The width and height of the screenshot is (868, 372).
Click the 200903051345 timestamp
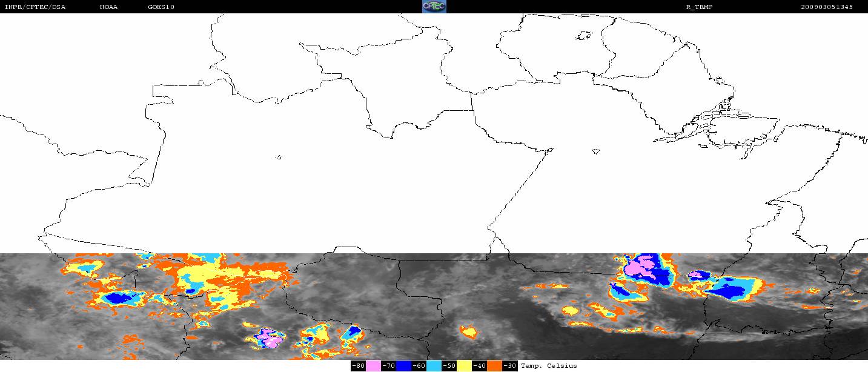826,7
